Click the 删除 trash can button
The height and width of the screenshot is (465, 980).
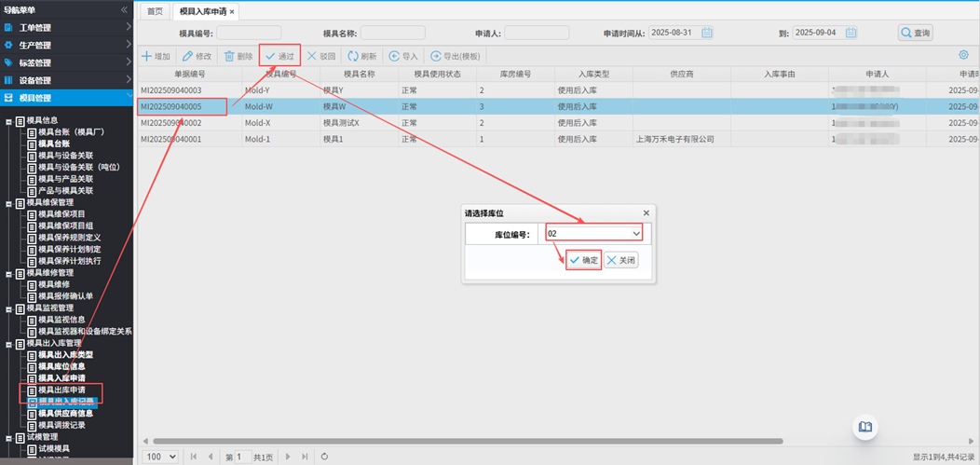pos(238,57)
